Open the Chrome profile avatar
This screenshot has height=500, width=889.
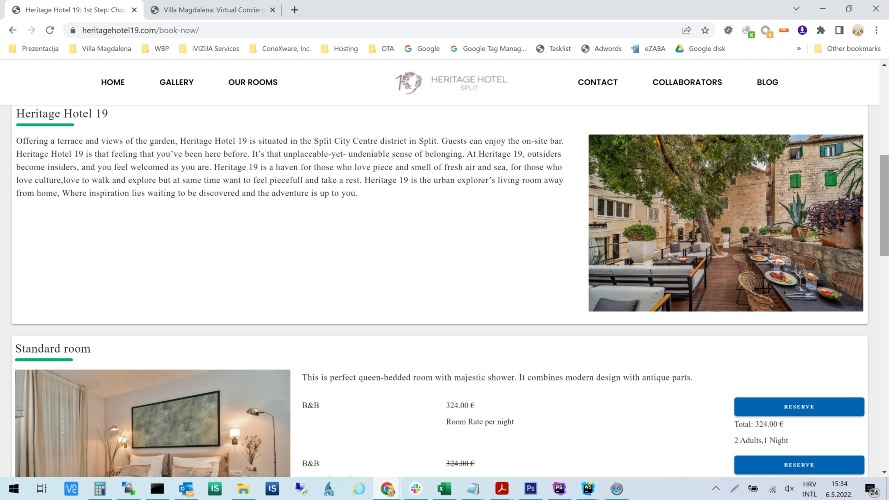[858, 30]
